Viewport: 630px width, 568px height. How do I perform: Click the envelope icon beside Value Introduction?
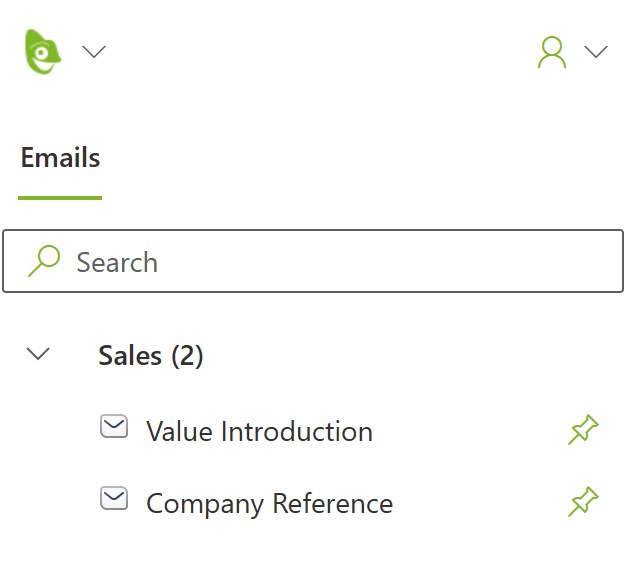tap(114, 428)
